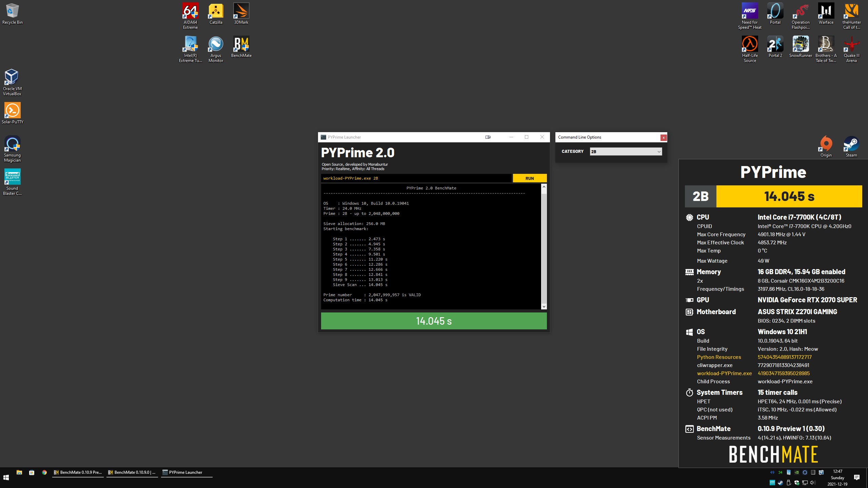Click the NVIDIA GeForce RTX 2070 SUPER text
This screenshot has width=868, height=488.
pos(807,300)
